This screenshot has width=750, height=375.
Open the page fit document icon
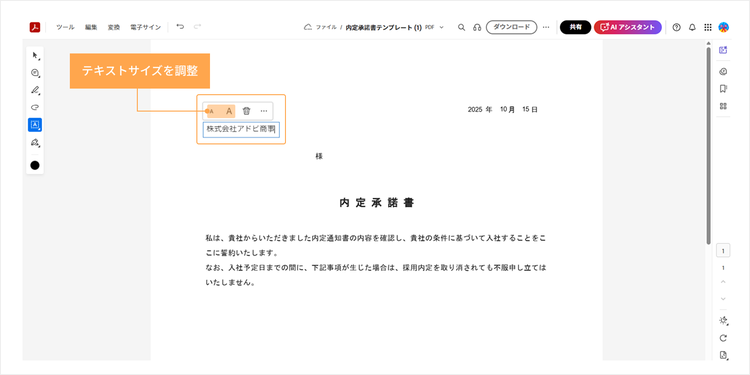point(723,355)
